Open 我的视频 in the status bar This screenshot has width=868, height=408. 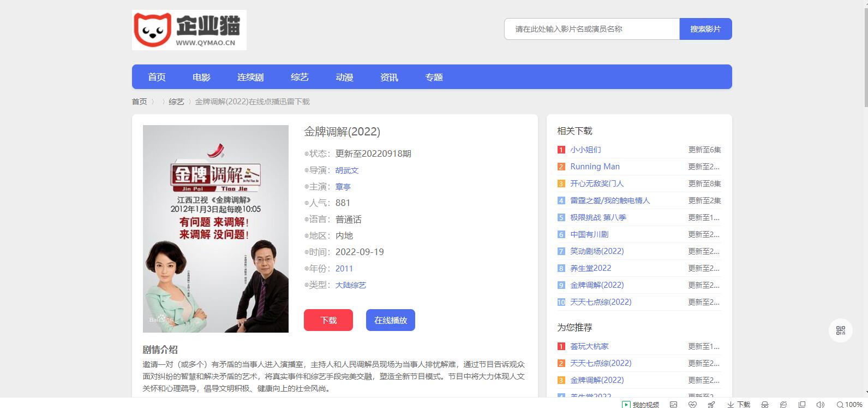pyautogui.click(x=641, y=404)
